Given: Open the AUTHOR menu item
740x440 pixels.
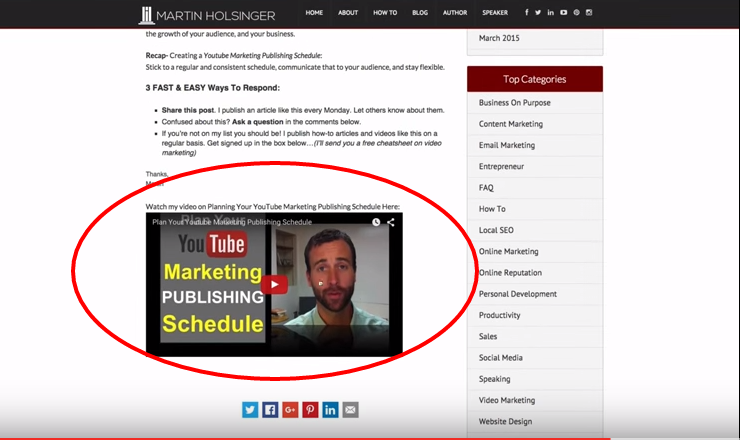Looking at the screenshot, I should click(455, 13).
